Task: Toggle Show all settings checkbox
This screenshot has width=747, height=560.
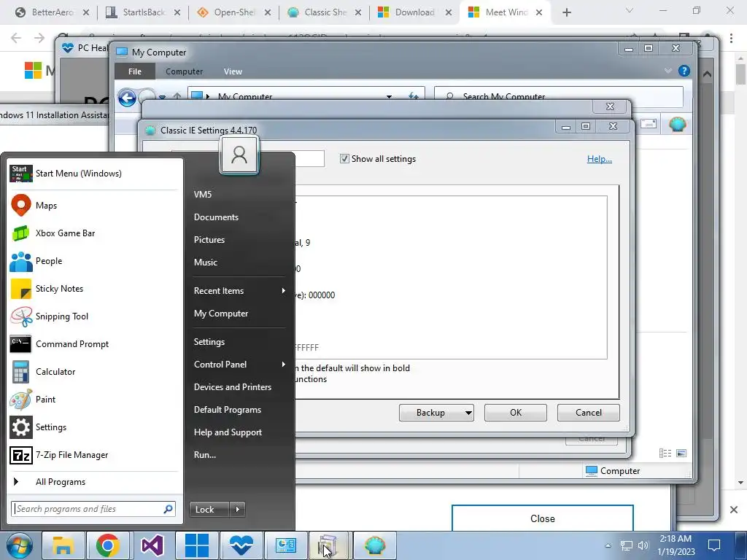Action: point(344,158)
